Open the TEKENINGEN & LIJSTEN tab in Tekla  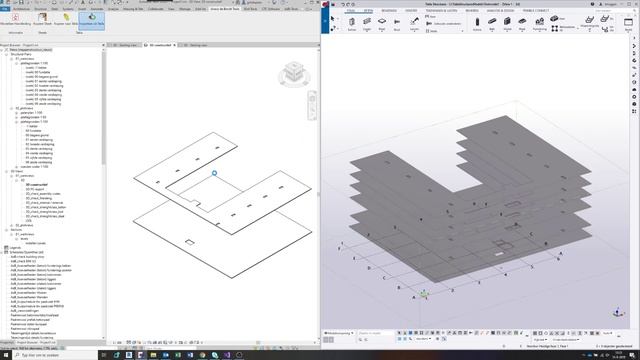point(441,11)
